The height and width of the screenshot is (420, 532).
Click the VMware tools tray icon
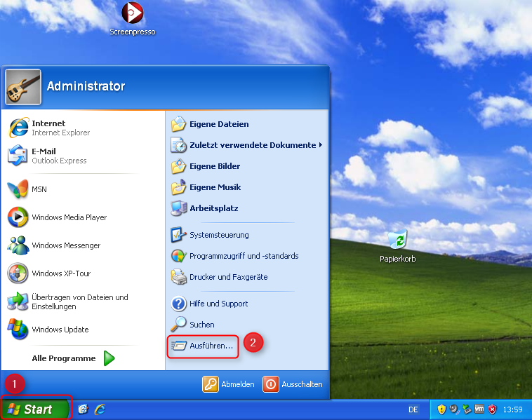tap(479, 409)
